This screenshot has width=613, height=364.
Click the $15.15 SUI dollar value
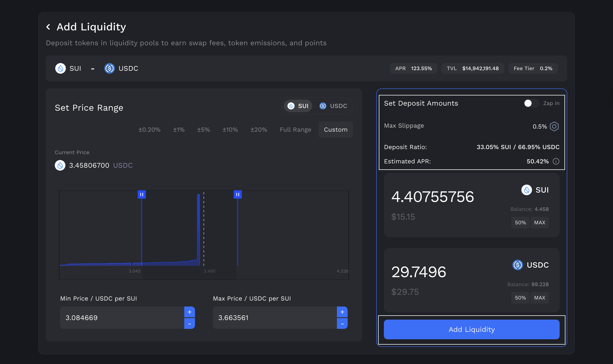point(403,217)
